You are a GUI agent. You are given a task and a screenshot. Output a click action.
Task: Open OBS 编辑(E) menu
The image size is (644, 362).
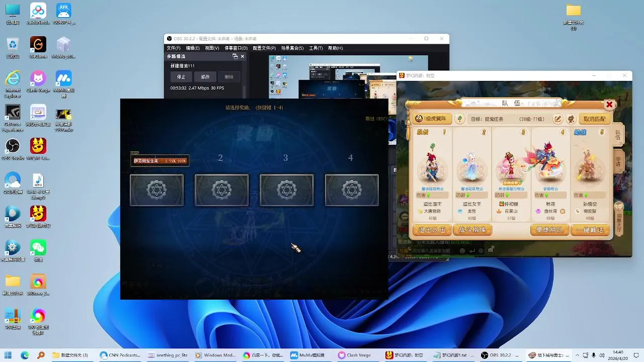[193, 48]
